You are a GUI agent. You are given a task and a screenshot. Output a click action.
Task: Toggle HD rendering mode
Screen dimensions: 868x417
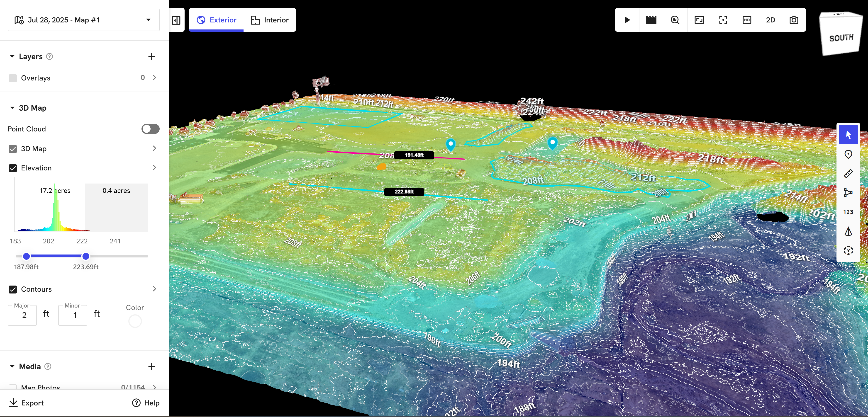(x=747, y=20)
